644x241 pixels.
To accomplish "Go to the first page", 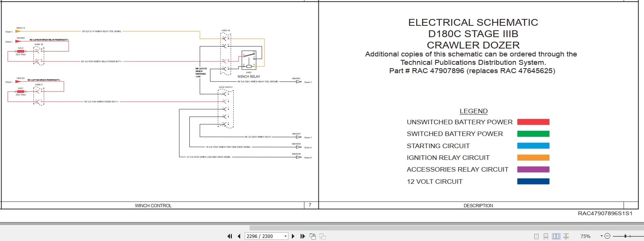I will click(x=230, y=236).
